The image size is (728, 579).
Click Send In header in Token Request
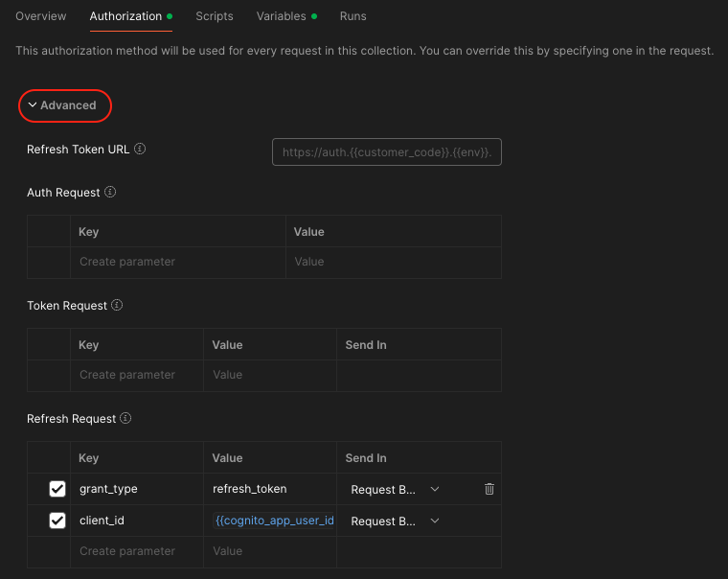(366, 345)
